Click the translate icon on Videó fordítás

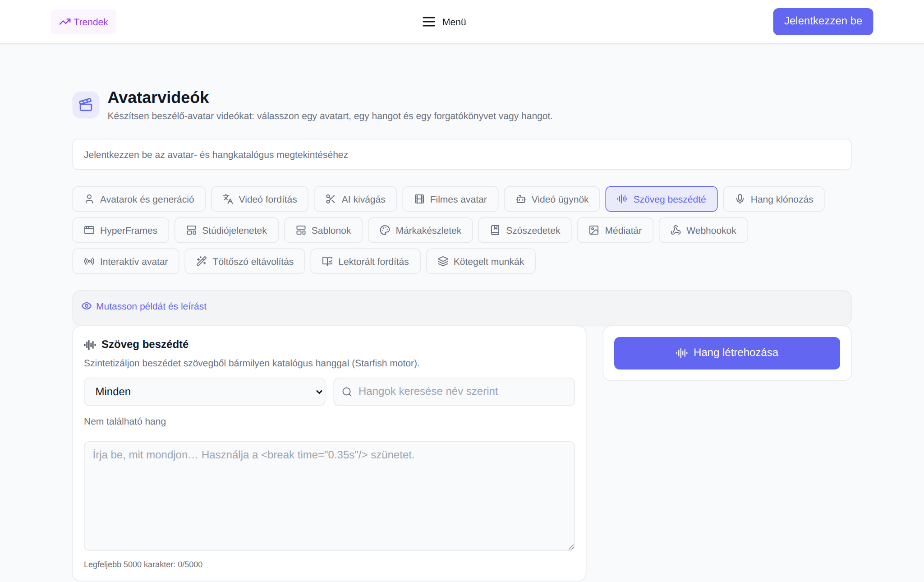point(228,199)
